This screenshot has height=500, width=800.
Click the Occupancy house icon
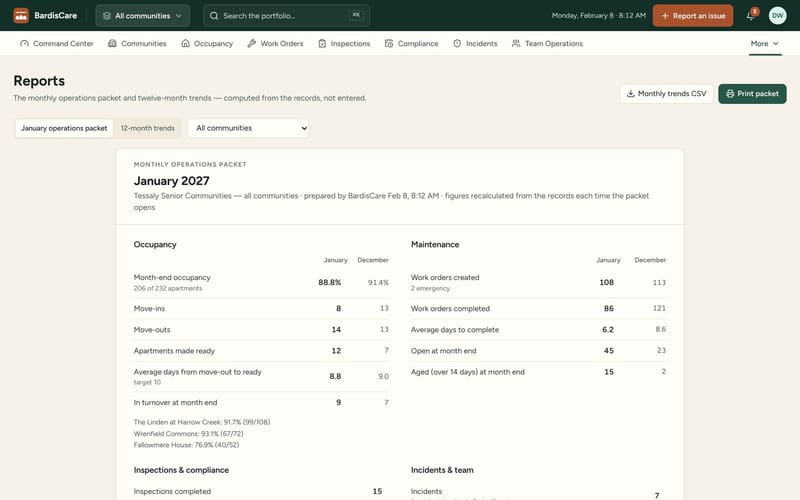pyautogui.click(x=185, y=43)
